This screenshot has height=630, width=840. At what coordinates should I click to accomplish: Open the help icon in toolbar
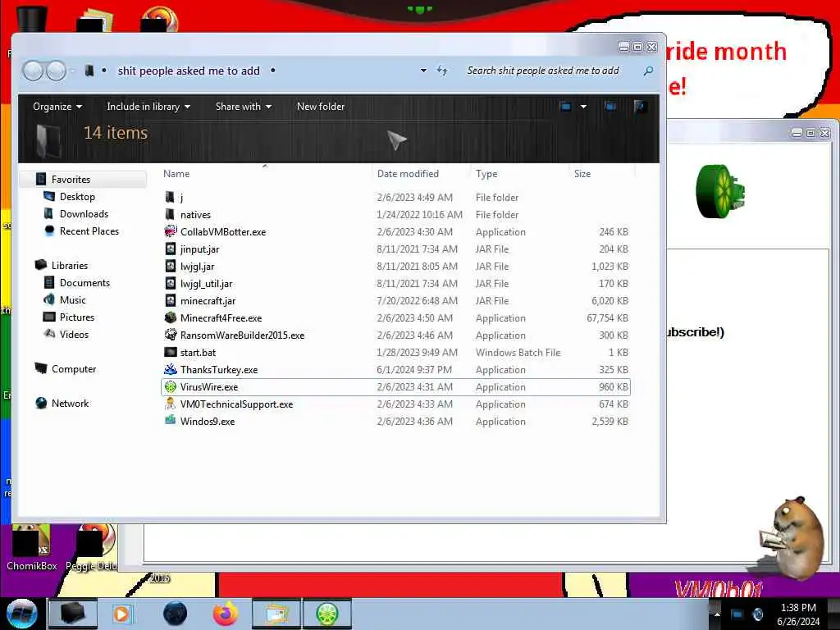coord(640,106)
